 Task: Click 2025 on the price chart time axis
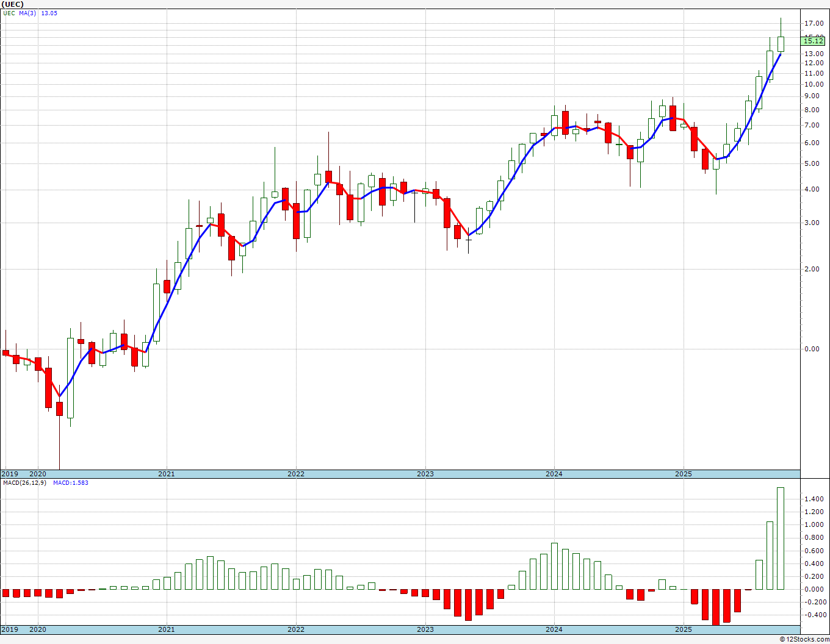(x=684, y=474)
